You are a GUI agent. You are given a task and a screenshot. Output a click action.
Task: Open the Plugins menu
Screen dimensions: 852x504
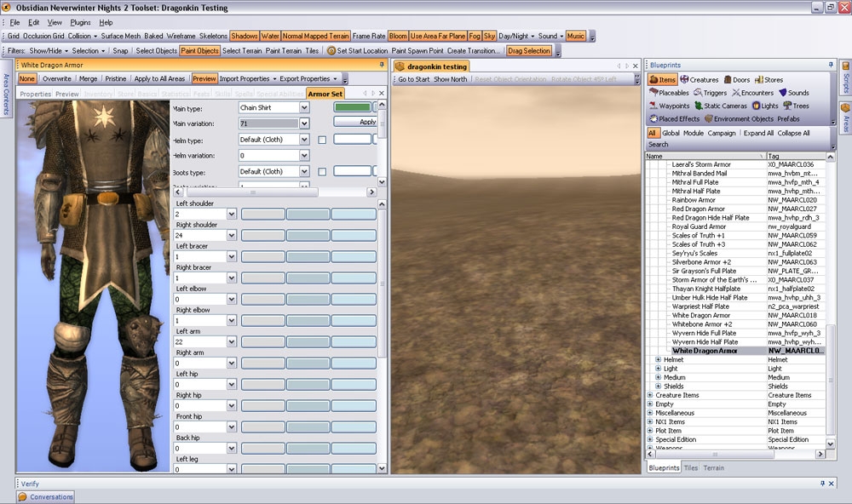[80, 22]
